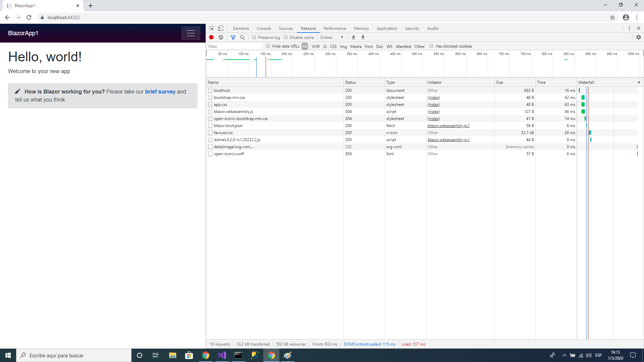Viewport: 644px width, 362px height.
Task: Switch to the Console tab
Action: pos(264,28)
